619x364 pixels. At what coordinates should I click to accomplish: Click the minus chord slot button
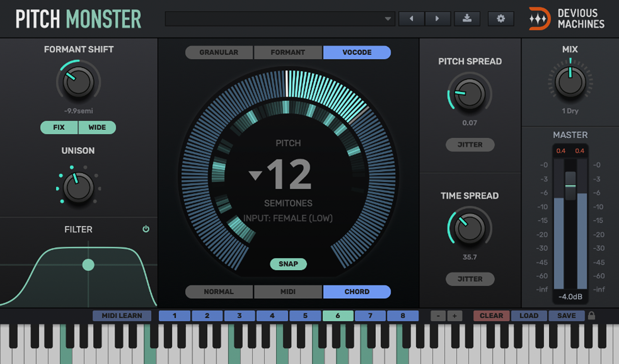click(438, 316)
